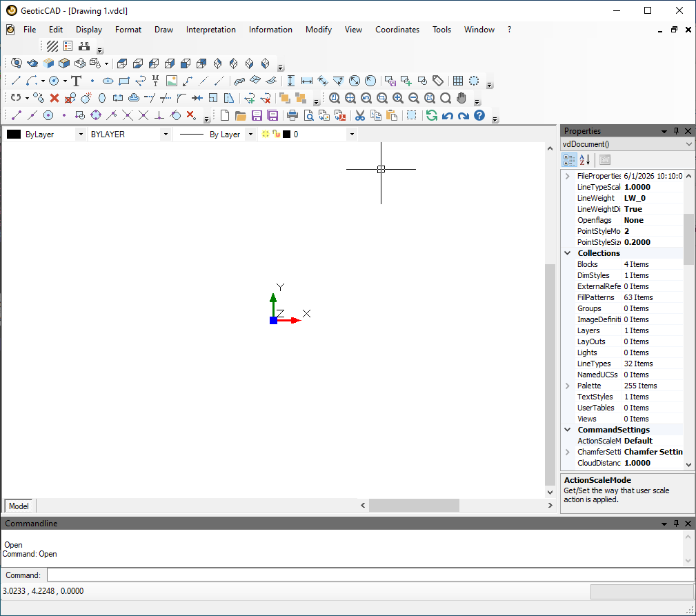
Task: Open the layer 0 dropdown
Action: coord(352,134)
